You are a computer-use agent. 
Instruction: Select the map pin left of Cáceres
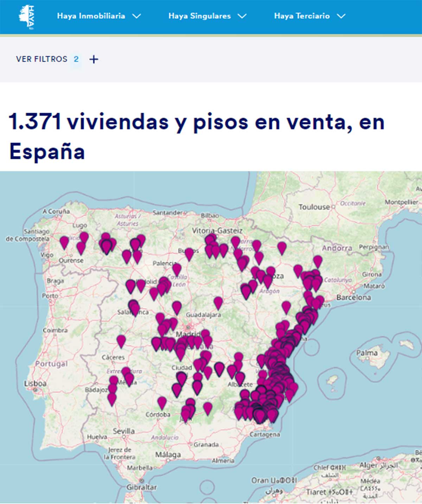pos(121,340)
